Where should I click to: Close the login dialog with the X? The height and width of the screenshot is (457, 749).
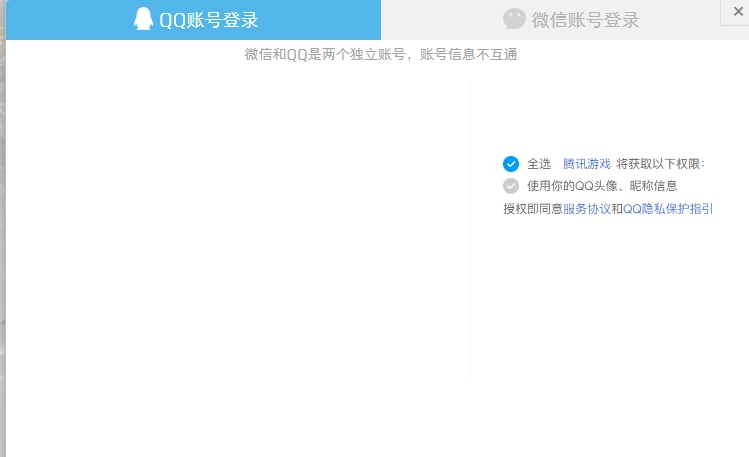pos(737,11)
